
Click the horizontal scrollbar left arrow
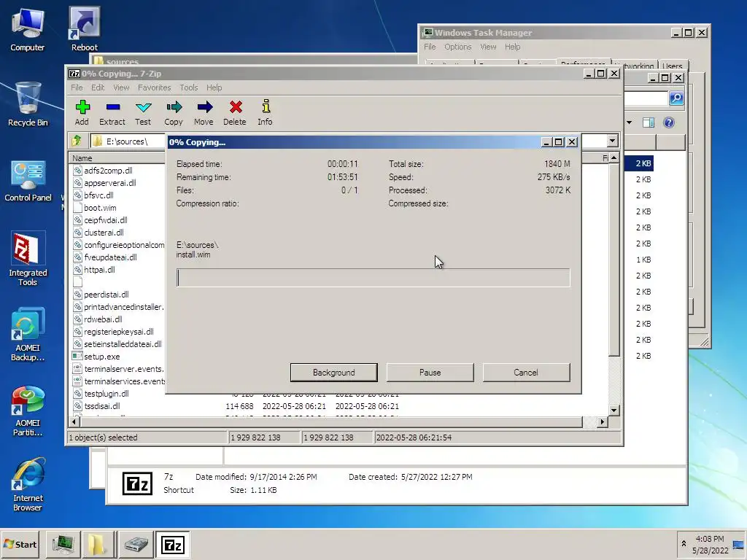[x=74, y=422]
